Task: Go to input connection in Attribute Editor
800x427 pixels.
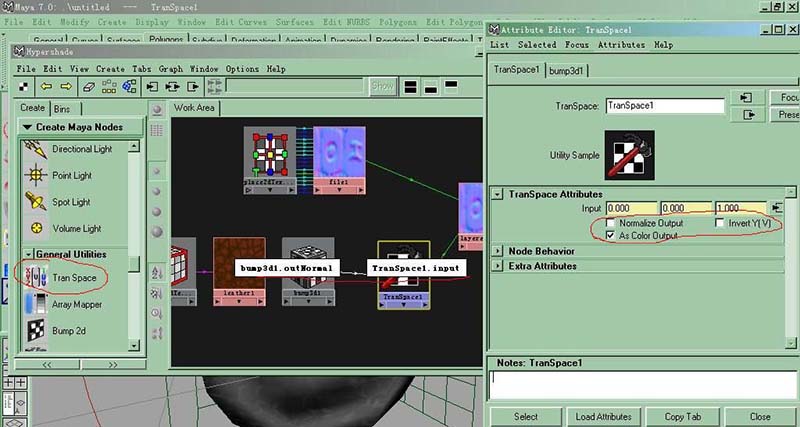Action: 747,97
